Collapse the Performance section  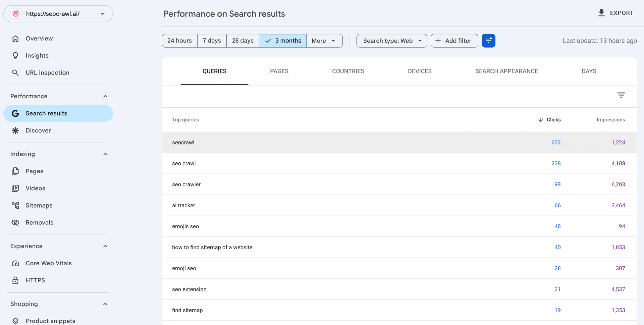tap(105, 97)
